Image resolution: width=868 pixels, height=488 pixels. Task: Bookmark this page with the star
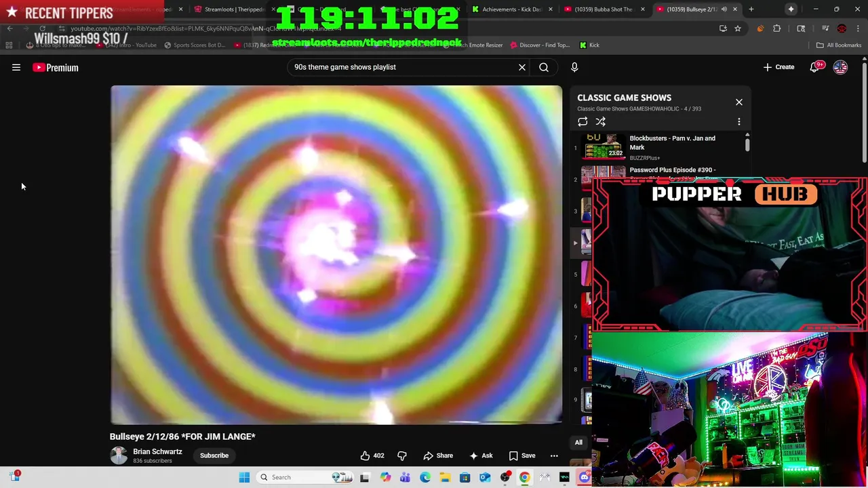point(738,28)
